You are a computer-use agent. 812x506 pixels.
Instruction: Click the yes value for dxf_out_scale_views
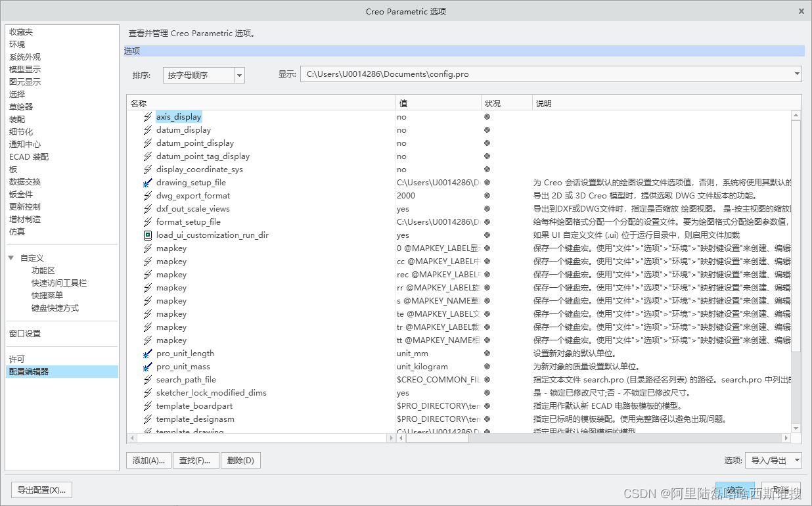403,209
